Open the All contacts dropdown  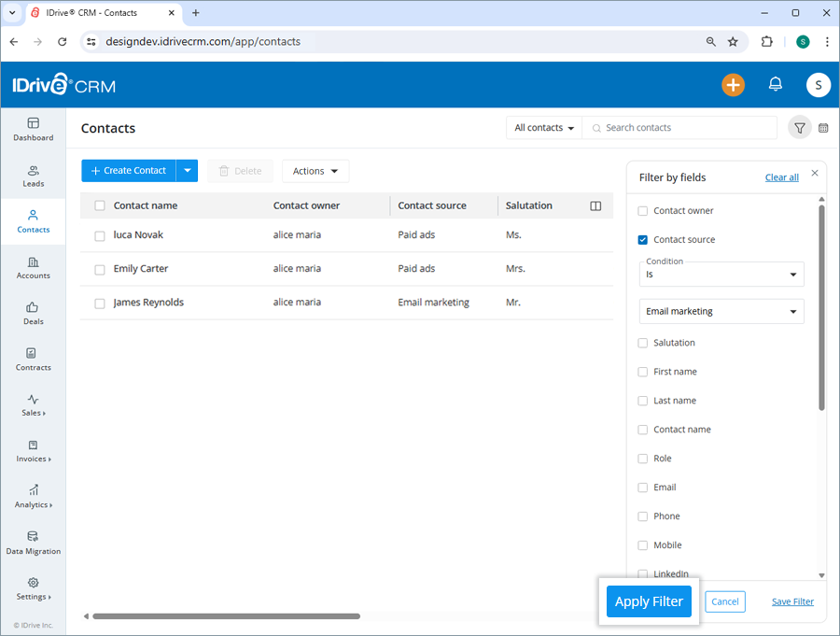(x=543, y=127)
